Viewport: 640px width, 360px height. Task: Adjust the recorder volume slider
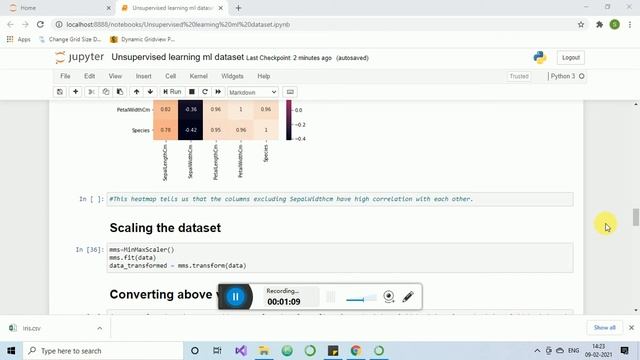361,299
